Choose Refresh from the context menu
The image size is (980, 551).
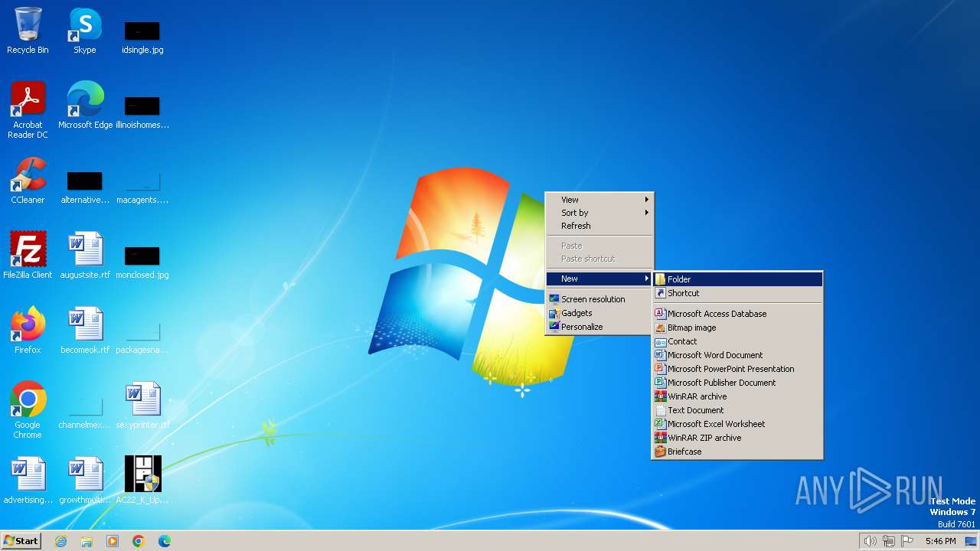point(599,226)
